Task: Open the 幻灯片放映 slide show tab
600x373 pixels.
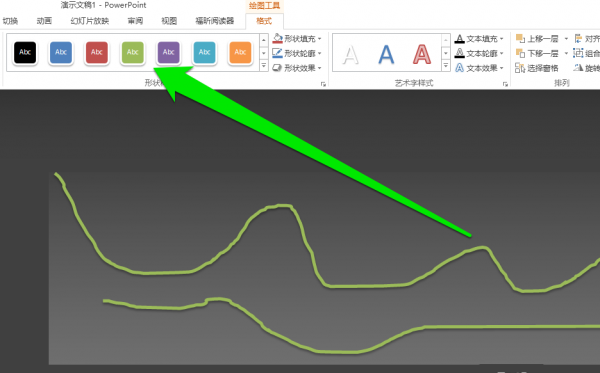Action: [x=90, y=21]
